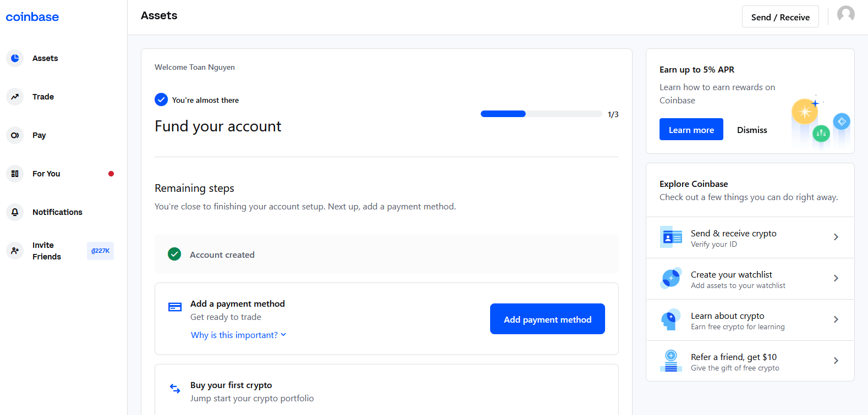Click the Invite Friends person icon
This screenshot has height=415, width=868.
pos(15,251)
